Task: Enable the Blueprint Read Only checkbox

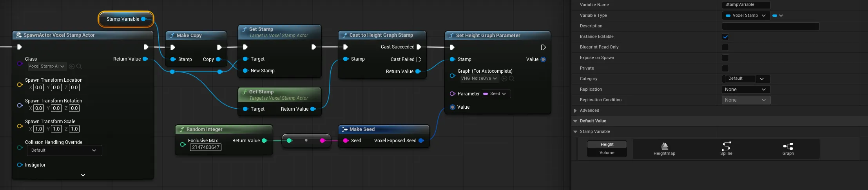Action: (725, 47)
